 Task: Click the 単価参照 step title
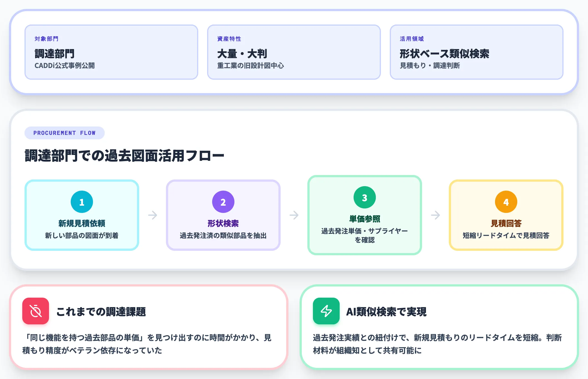365,219
